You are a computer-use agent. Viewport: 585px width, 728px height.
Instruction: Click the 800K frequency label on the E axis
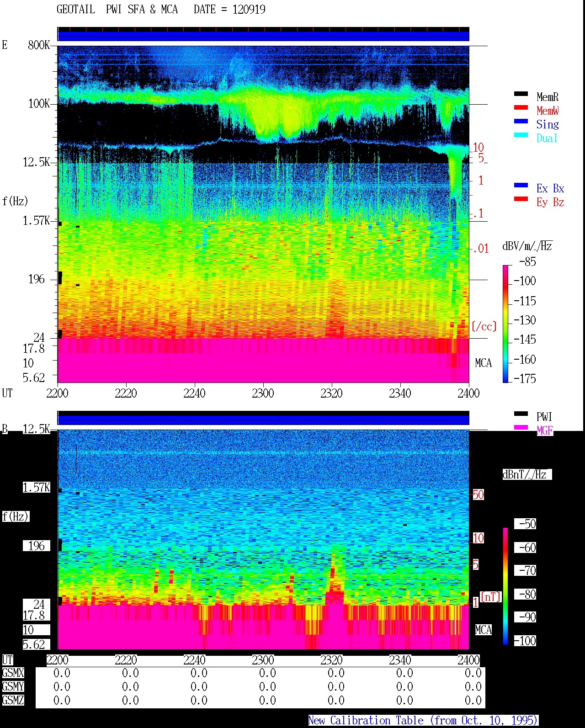coord(39,45)
